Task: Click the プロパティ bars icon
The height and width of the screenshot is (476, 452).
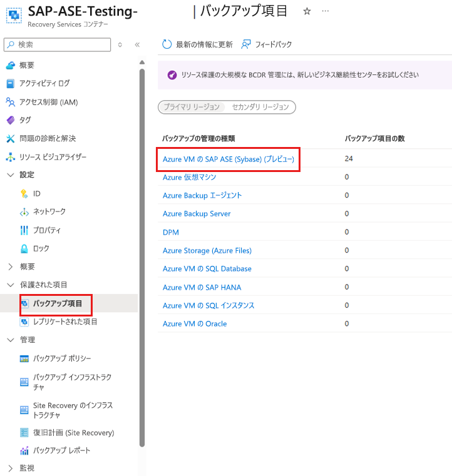Action: [24, 230]
